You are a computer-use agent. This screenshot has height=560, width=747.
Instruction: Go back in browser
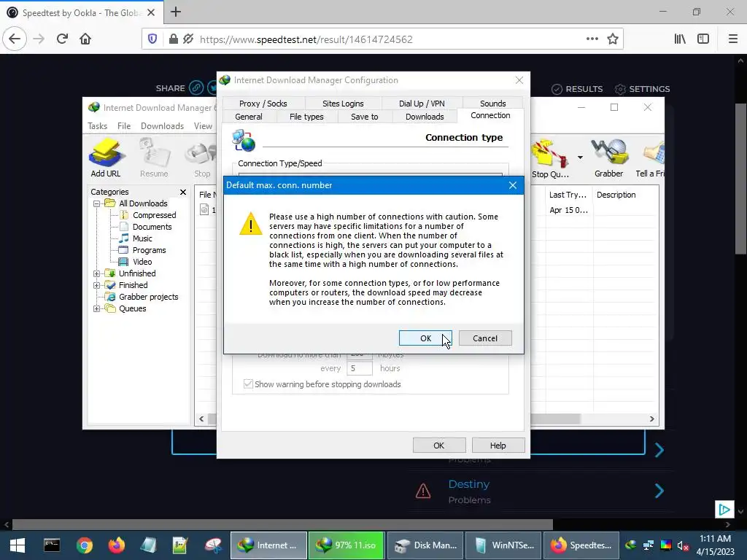click(15, 39)
